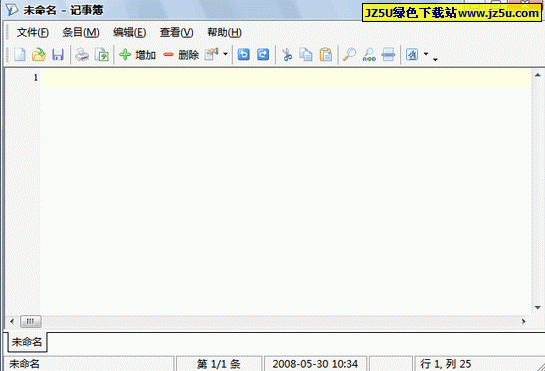This screenshot has height=371, width=545.
Task: Undo last edit with the blue undo icon
Action: pos(244,55)
